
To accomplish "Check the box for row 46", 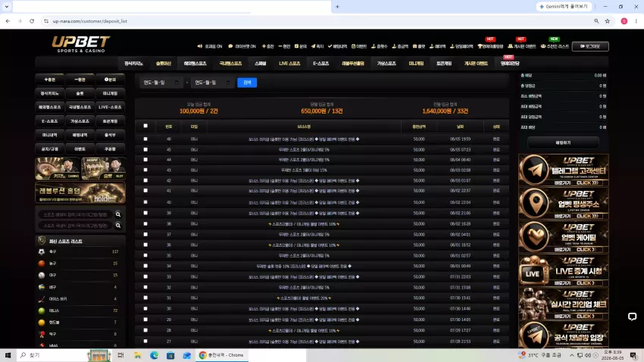I will tap(145, 139).
